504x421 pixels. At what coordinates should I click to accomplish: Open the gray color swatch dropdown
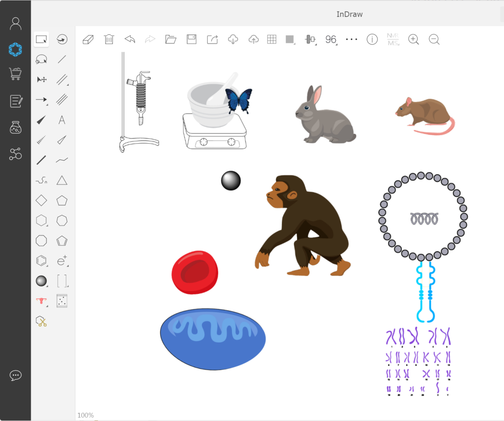pos(290,39)
